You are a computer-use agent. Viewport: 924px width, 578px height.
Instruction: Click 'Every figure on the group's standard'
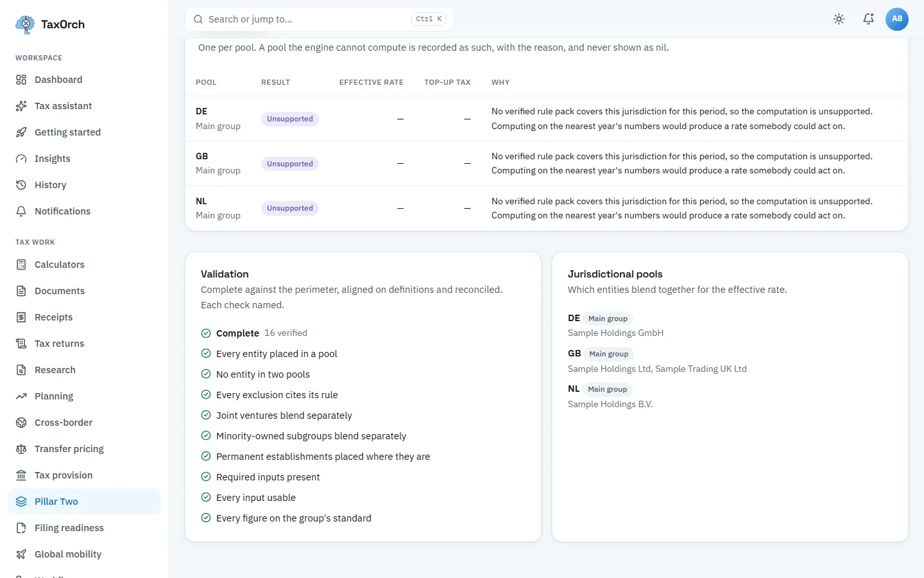(x=294, y=518)
